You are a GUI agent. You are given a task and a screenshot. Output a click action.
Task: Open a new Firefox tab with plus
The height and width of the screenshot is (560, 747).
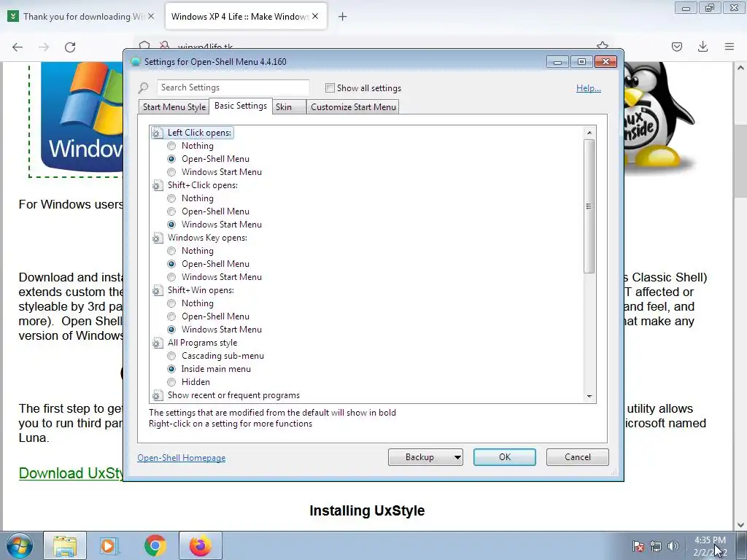point(343,17)
